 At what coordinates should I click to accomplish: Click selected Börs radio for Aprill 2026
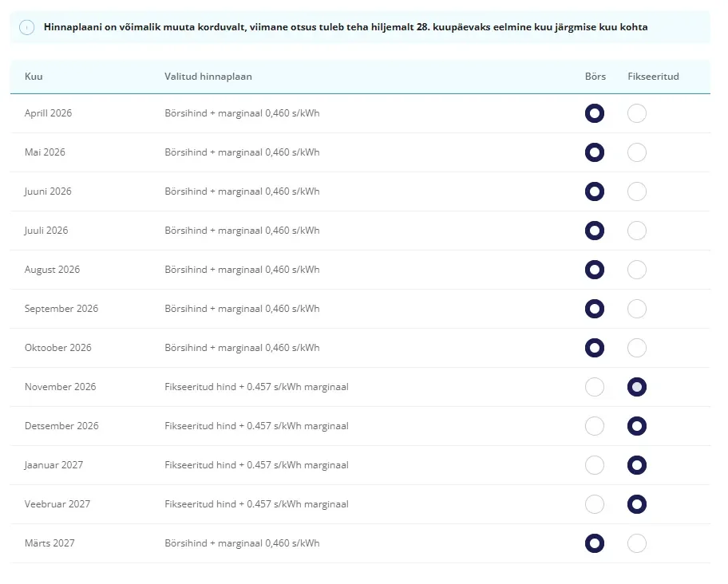[594, 113]
